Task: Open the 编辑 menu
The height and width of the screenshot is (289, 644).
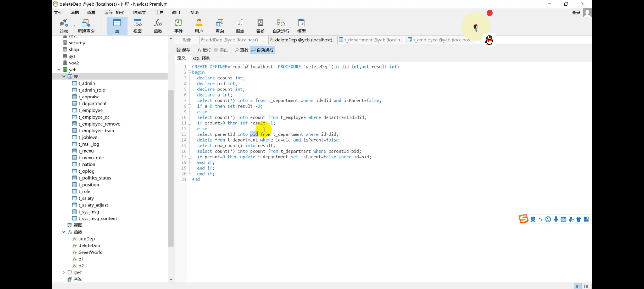Action: point(75,13)
